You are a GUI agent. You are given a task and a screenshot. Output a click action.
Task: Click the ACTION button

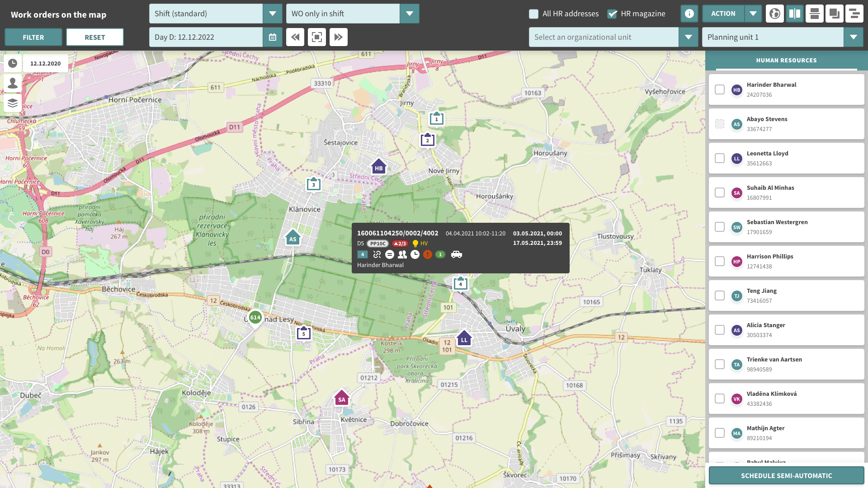click(x=723, y=14)
